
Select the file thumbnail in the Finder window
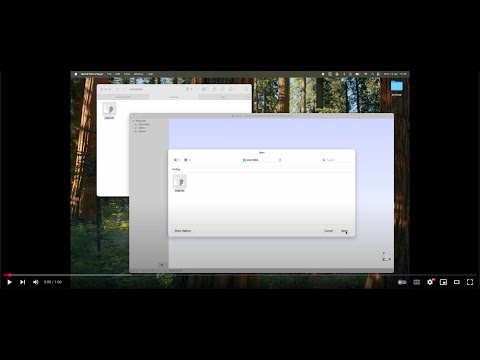[x=109, y=109]
